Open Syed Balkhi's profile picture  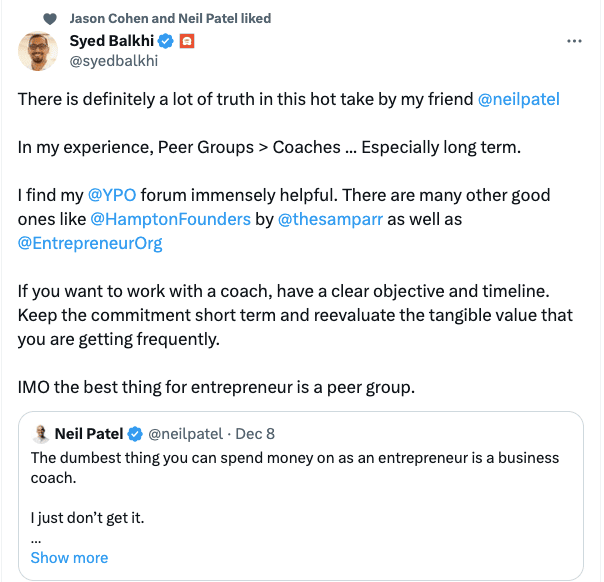point(38,50)
